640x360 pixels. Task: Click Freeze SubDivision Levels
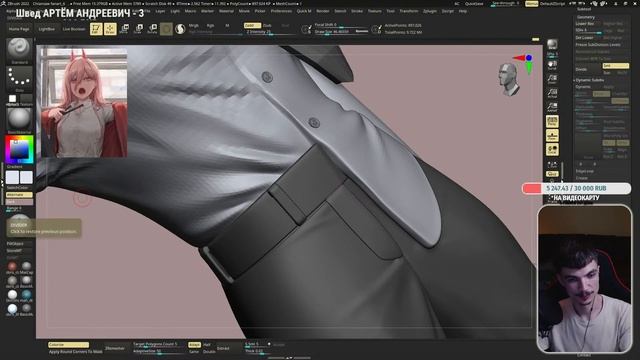click(598, 44)
